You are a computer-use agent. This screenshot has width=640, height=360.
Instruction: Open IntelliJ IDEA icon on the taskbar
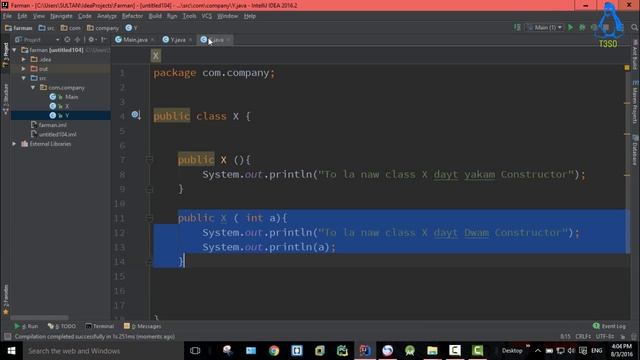[x=365, y=351]
